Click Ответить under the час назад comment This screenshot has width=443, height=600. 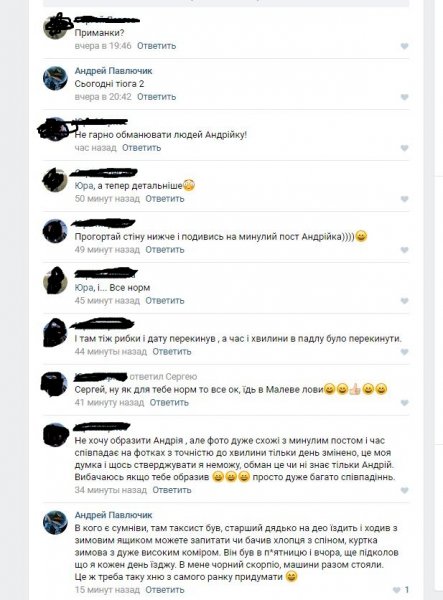tap(142, 148)
